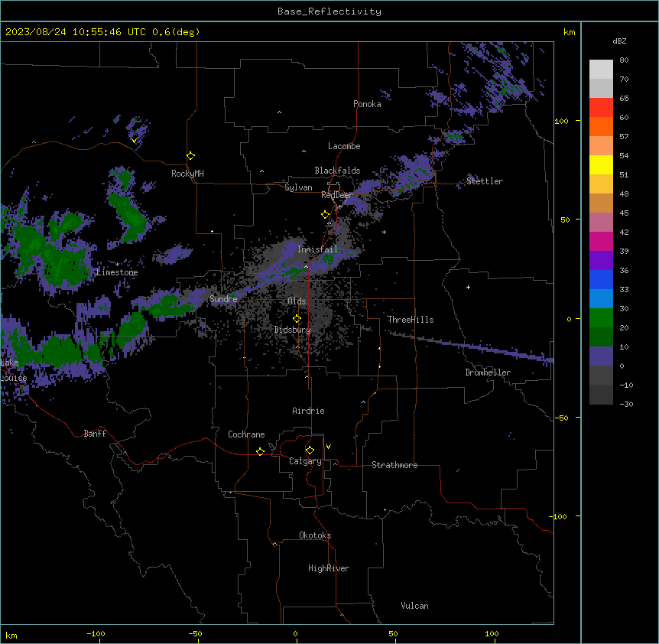Click the -50 tick on right vertical axis
This screenshot has width=659, height=644.
coord(561,418)
